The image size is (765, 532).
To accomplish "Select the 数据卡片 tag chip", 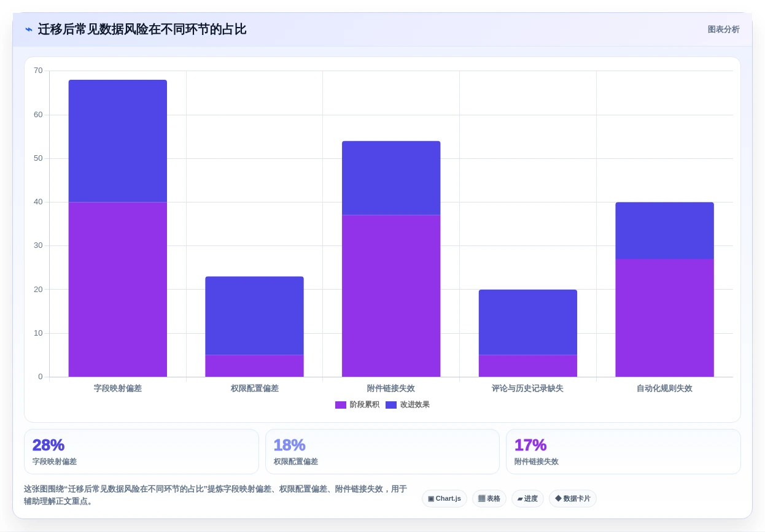I will pos(573,498).
